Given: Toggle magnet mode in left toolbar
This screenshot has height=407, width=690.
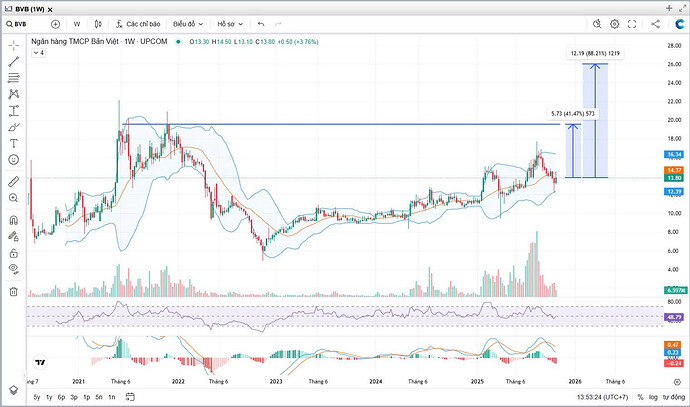Looking at the screenshot, I should pos(14,219).
